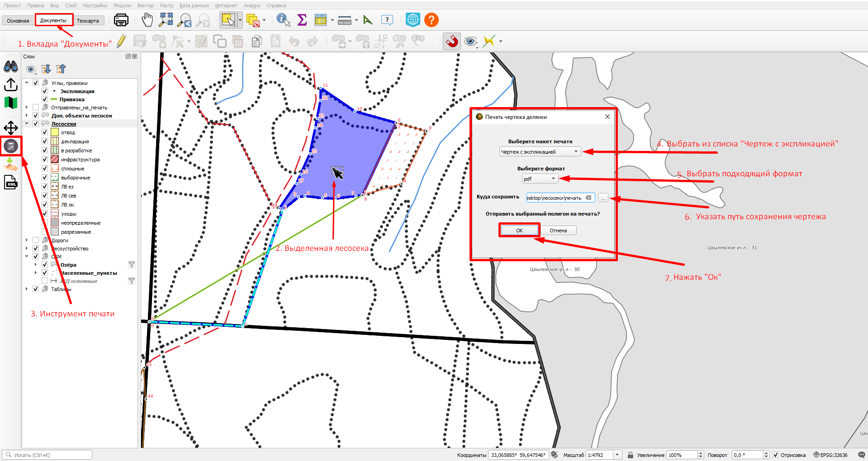Uncheck the отвод layer checkbox
The width and height of the screenshot is (868, 461).
[45, 132]
